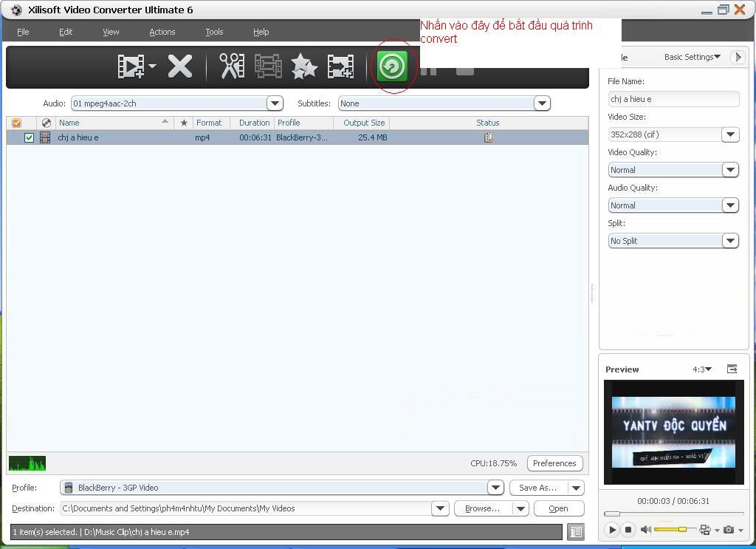The image size is (756, 549).
Task: Click the status clipboard icon in the file row
Action: pyautogui.click(x=489, y=137)
